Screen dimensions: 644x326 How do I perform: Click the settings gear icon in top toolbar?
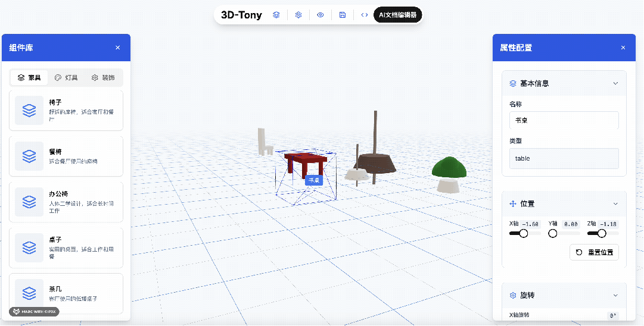click(298, 15)
